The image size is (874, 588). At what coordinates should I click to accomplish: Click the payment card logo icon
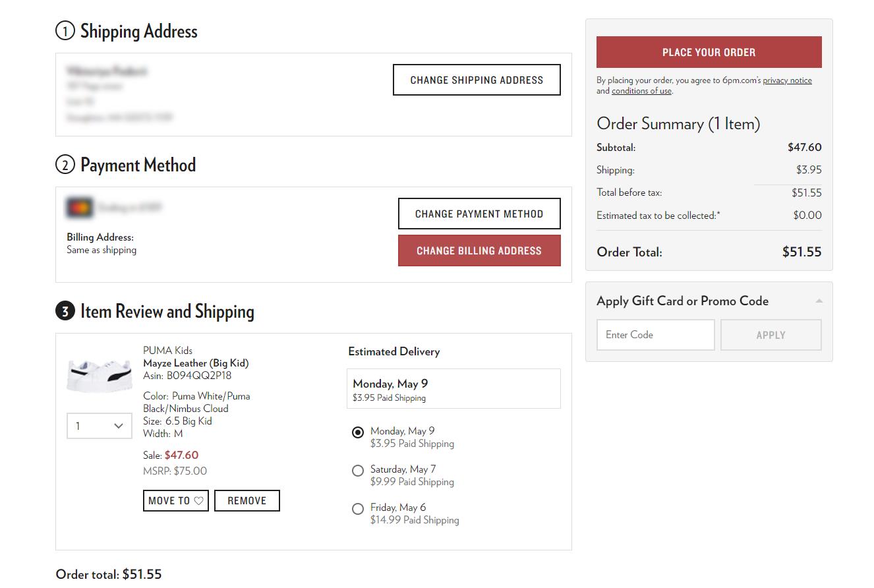80,208
